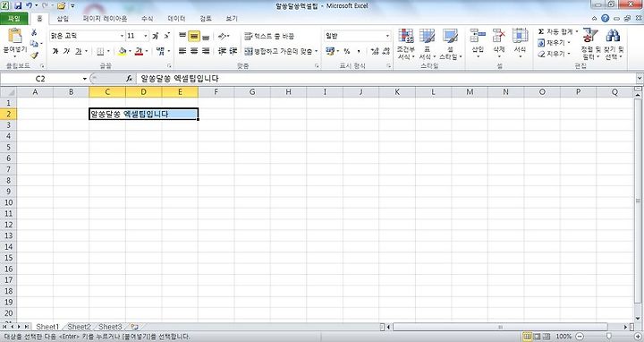644x342 pixels.
Task: Open Conditional Formatting (조건부 서식)
Action: pos(405,44)
